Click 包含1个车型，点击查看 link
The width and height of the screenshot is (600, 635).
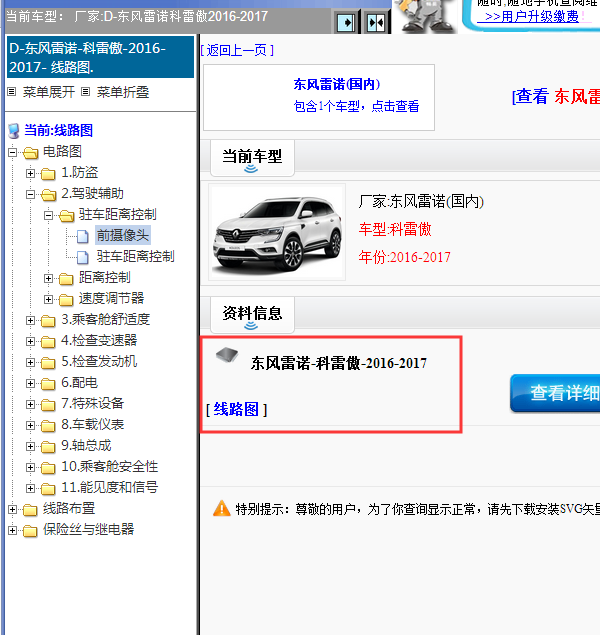(x=356, y=107)
